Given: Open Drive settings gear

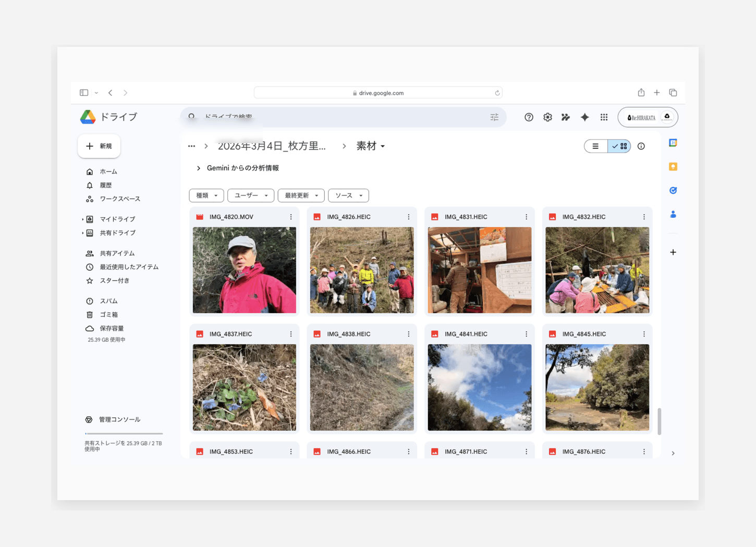Looking at the screenshot, I should pyautogui.click(x=547, y=117).
